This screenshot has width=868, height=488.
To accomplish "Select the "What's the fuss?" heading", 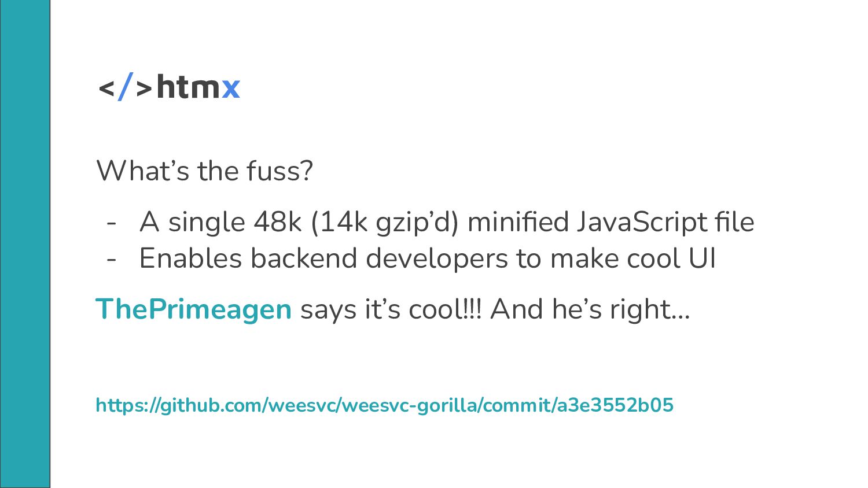I will coord(204,171).
